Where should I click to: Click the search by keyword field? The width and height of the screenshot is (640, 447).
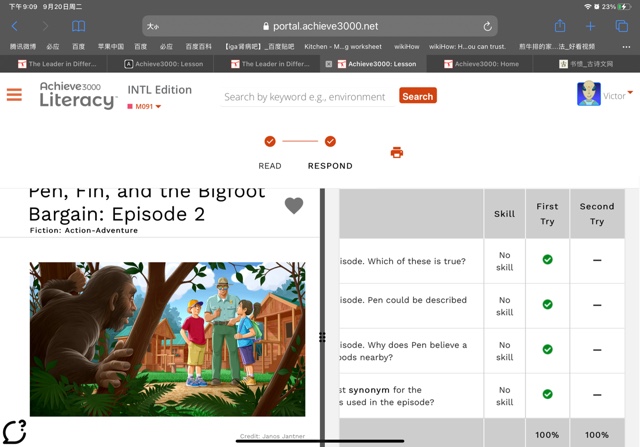[307, 97]
